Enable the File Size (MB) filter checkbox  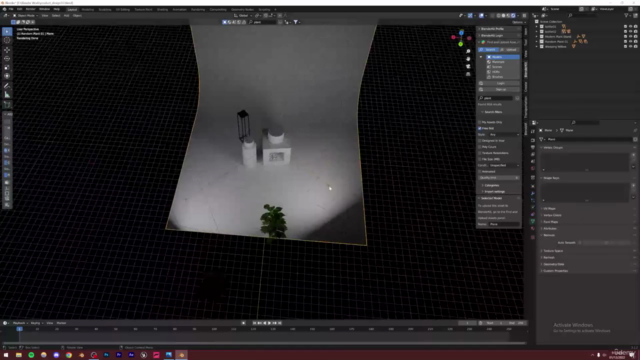tap(480, 159)
